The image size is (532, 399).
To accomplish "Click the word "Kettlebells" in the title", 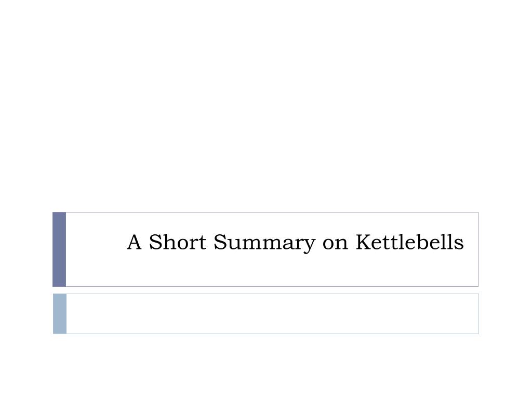I will click(409, 242).
